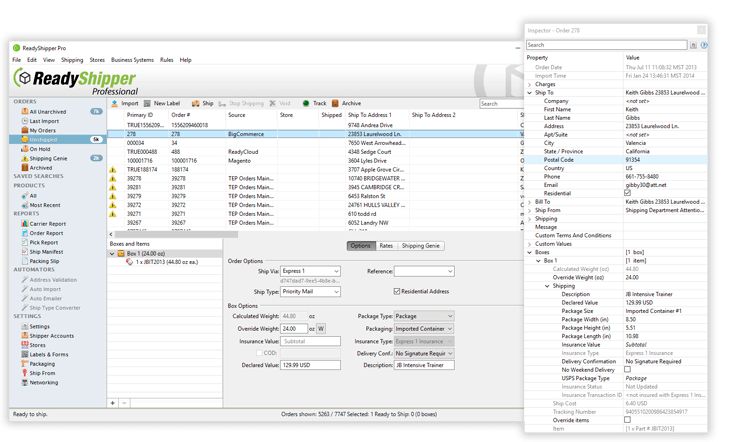Click the W weigh button by Override Weight
Screen dimensions: 730x442
(321, 329)
